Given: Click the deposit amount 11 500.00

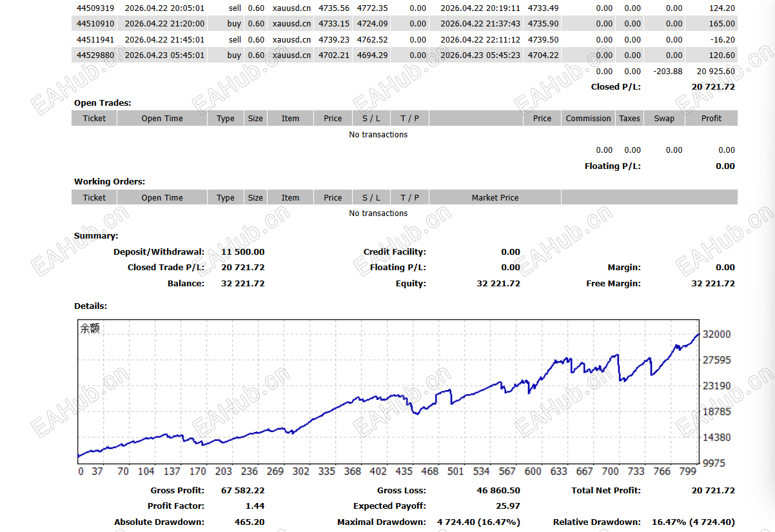Looking at the screenshot, I should click(243, 251).
